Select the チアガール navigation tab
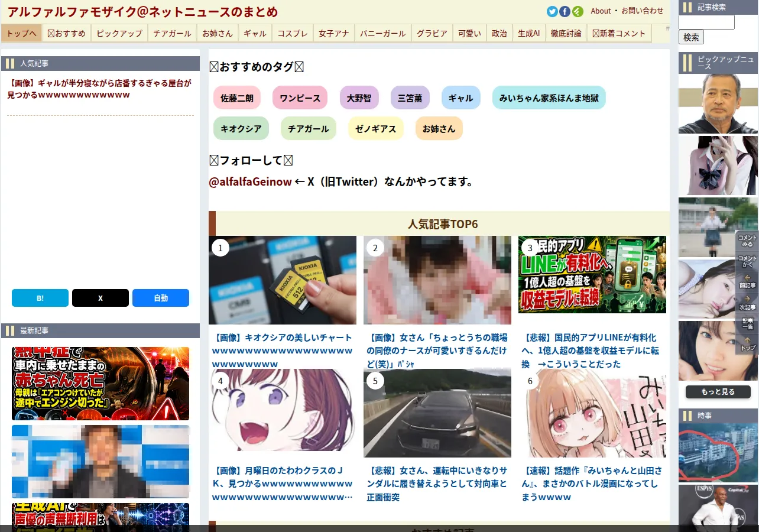The height and width of the screenshot is (532, 759). pyautogui.click(x=172, y=34)
